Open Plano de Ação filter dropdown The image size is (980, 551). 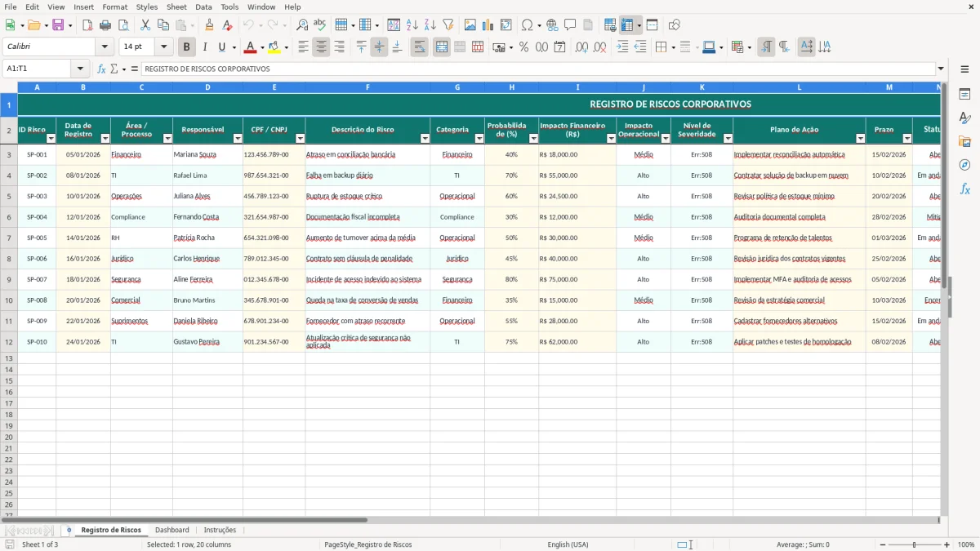pos(860,138)
